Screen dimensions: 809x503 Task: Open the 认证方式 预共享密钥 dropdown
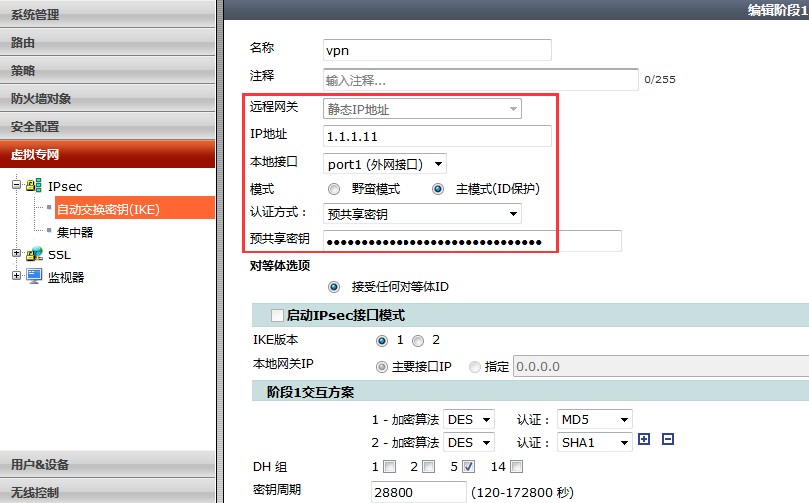point(423,213)
